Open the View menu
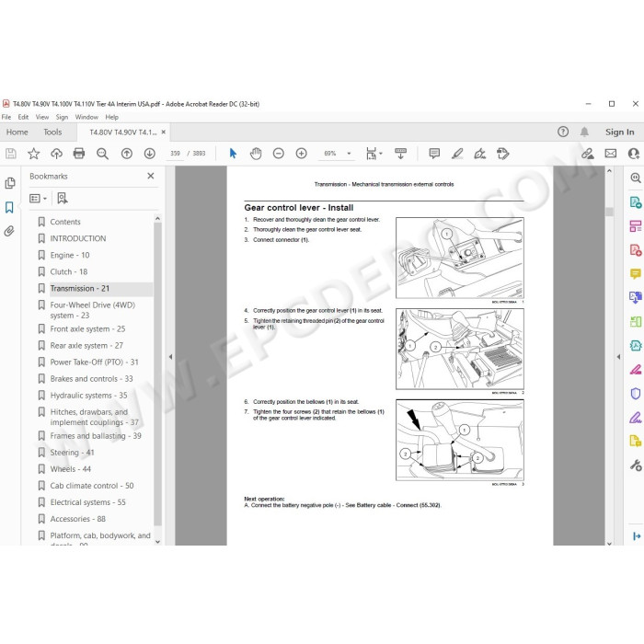This screenshot has width=644, height=644. click(42, 117)
